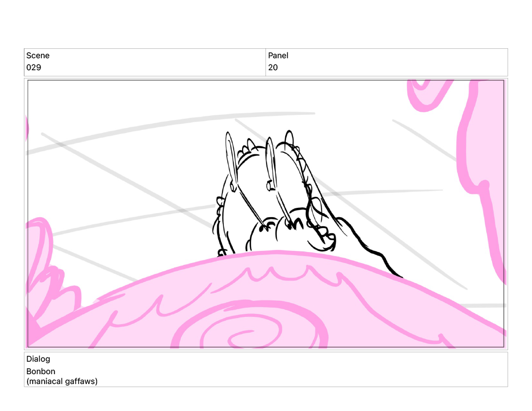Click the Scene header label
The height and width of the screenshot is (411, 532).
coord(38,56)
